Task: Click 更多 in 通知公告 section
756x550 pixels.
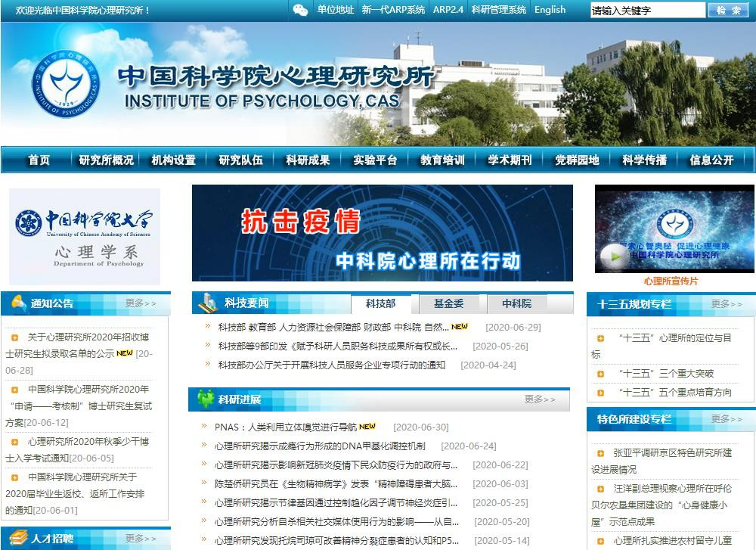Action: pyautogui.click(x=141, y=303)
